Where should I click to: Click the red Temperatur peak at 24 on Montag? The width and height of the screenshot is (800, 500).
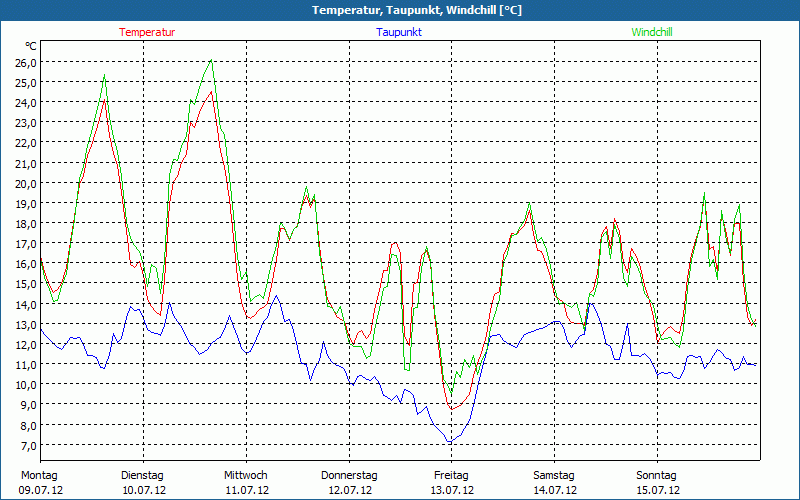click(x=104, y=100)
